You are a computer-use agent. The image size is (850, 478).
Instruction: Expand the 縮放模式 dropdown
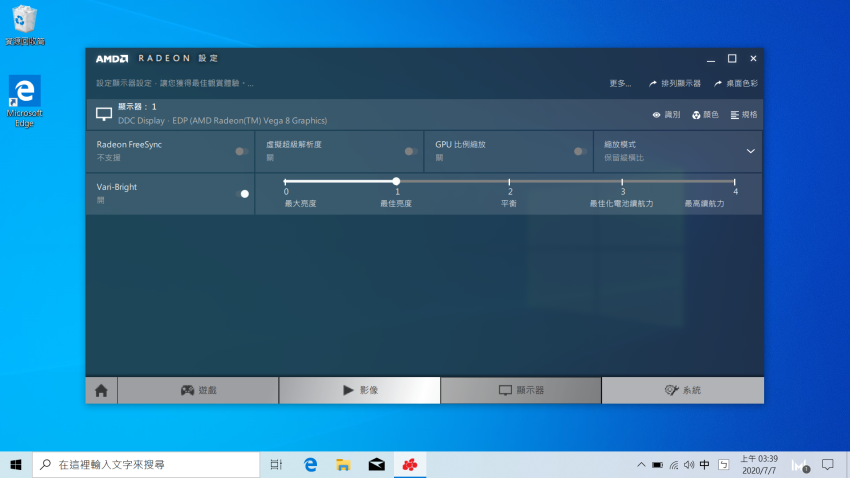[x=750, y=151]
